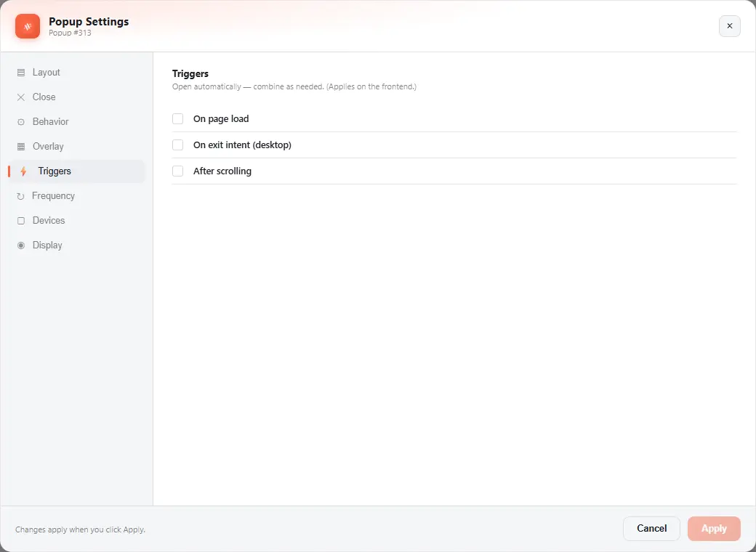This screenshot has width=756, height=552.
Task: Switch to the Close settings tab
Action: click(76, 97)
